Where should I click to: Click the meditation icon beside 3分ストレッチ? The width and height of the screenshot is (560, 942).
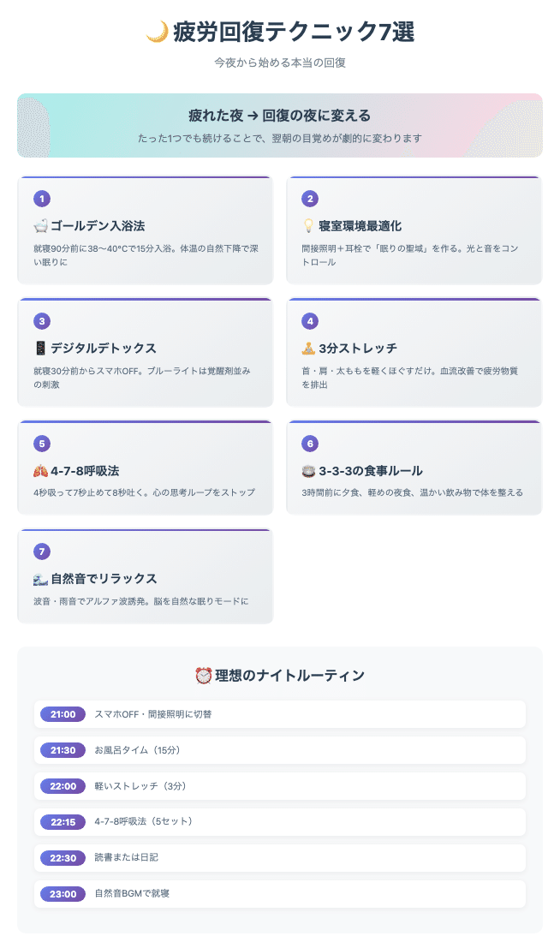click(x=308, y=349)
